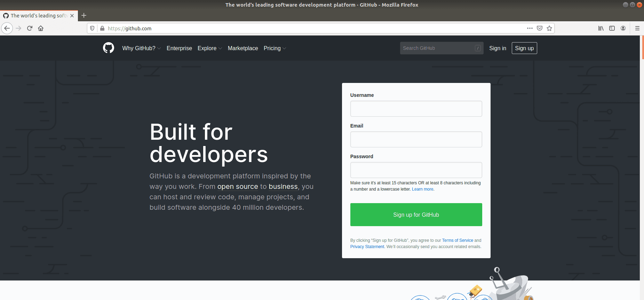
Task: Go to Marketplace in navigation
Action: click(243, 48)
